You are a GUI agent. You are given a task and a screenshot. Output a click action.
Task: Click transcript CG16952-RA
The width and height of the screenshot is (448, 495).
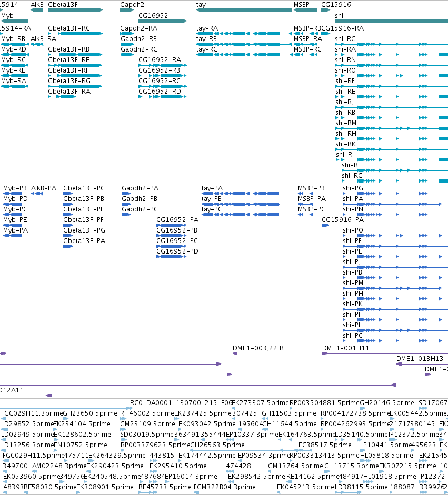coord(163,65)
